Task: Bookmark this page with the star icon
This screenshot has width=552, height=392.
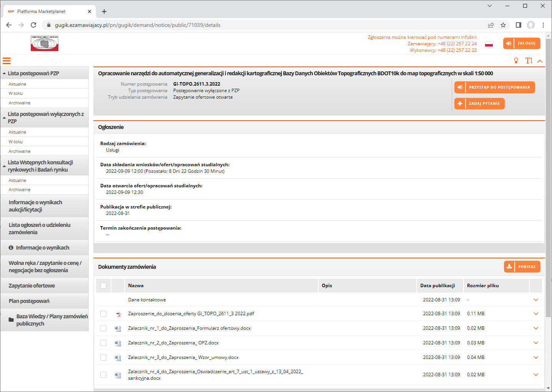Action: [503, 25]
